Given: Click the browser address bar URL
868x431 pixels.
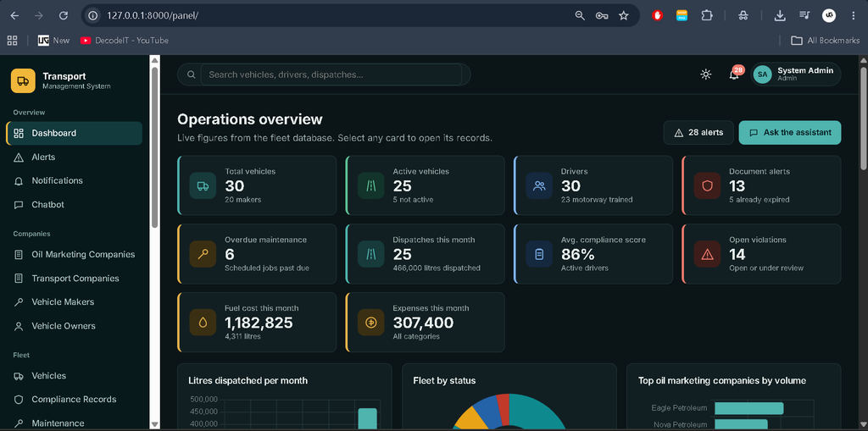Looking at the screenshot, I should pyautogui.click(x=153, y=15).
